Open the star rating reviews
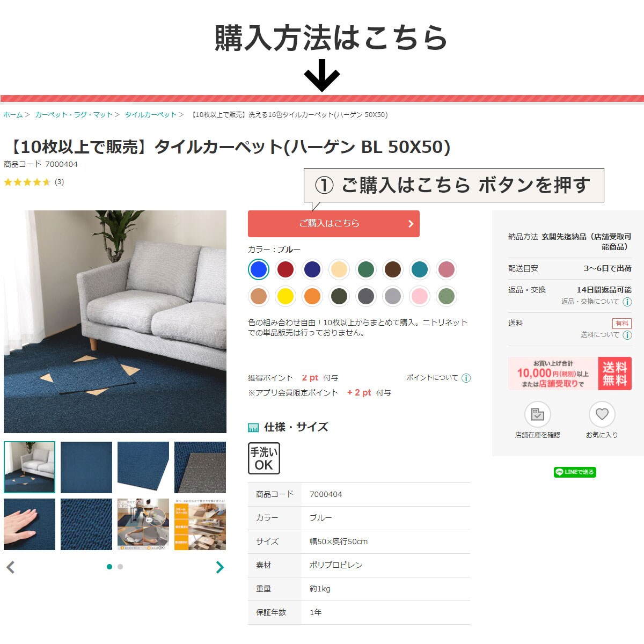 point(34,182)
